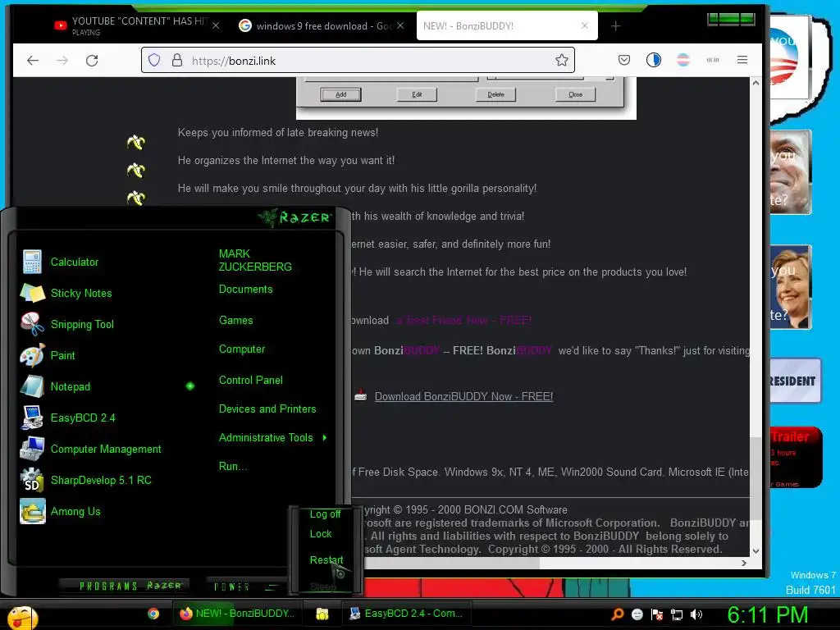Image resolution: width=840 pixels, height=630 pixels.
Task: Select Log off in power menu
Action: pyautogui.click(x=325, y=514)
